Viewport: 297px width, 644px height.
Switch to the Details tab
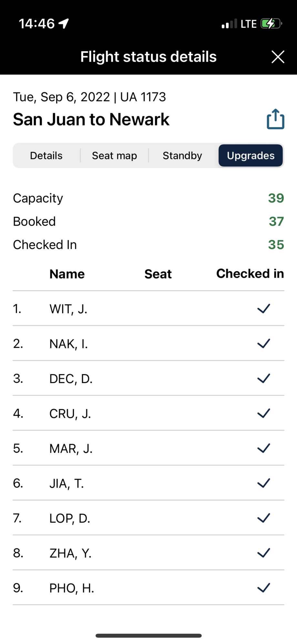[46, 156]
